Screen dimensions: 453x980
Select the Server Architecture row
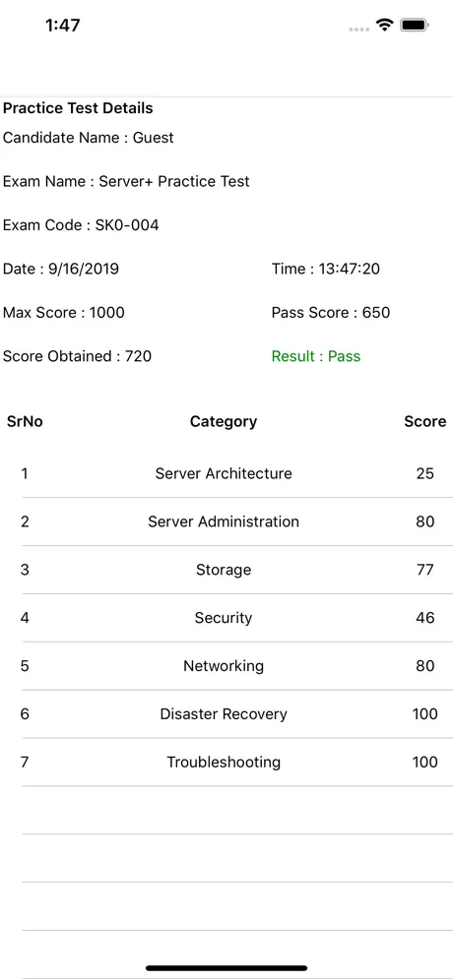[x=226, y=473]
